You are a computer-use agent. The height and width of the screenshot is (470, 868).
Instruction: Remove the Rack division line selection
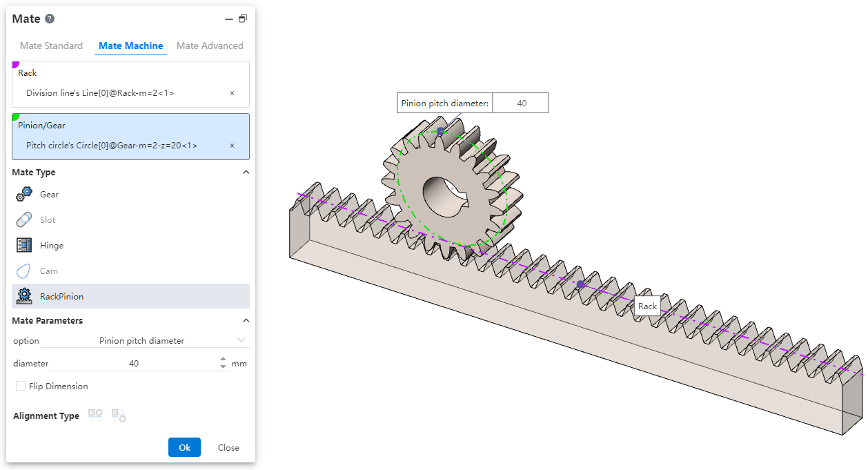click(x=232, y=93)
